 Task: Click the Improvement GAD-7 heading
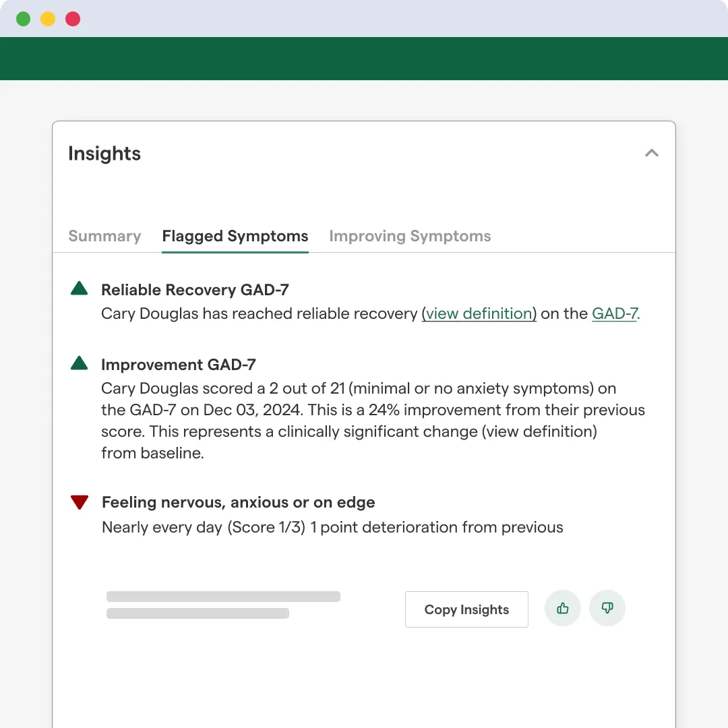pos(179,365)
